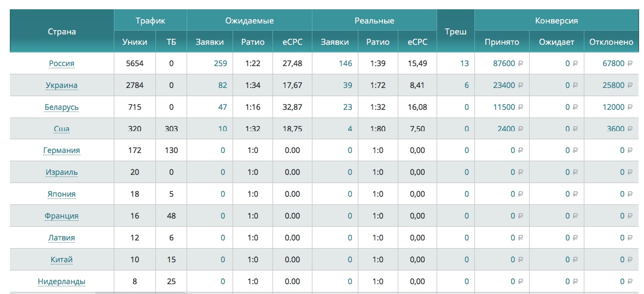This screenshot has height=294, width=644.
Task: Click Россия trash value 13
Action: (x=465, y=63)
